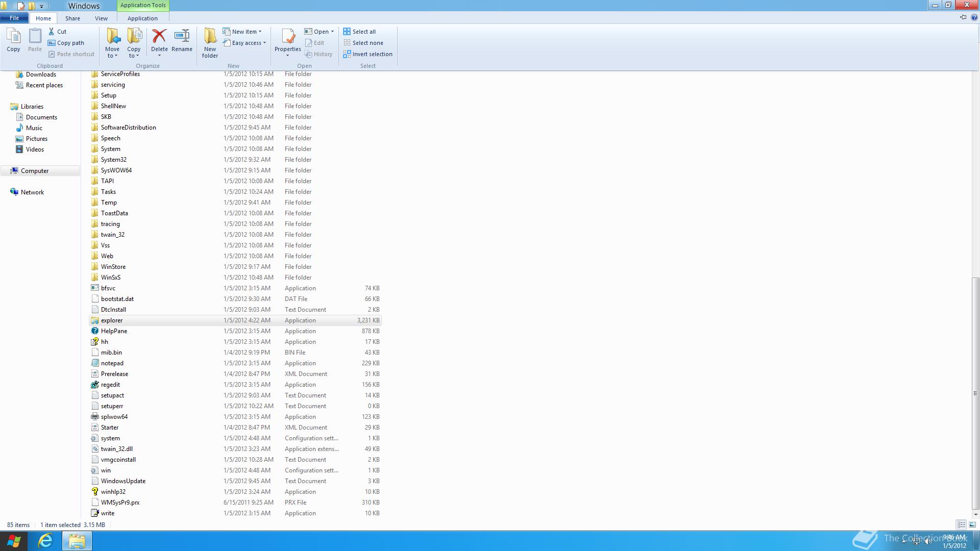Click the Application Tools contextual tab

[x=143, y=5]
